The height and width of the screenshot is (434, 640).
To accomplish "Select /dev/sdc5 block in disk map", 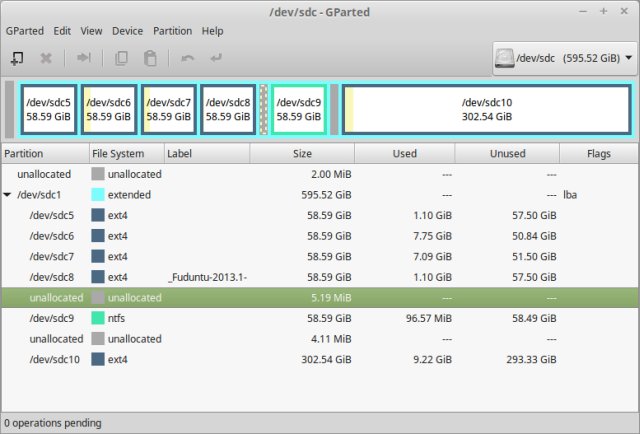I will tap(49, 109).
